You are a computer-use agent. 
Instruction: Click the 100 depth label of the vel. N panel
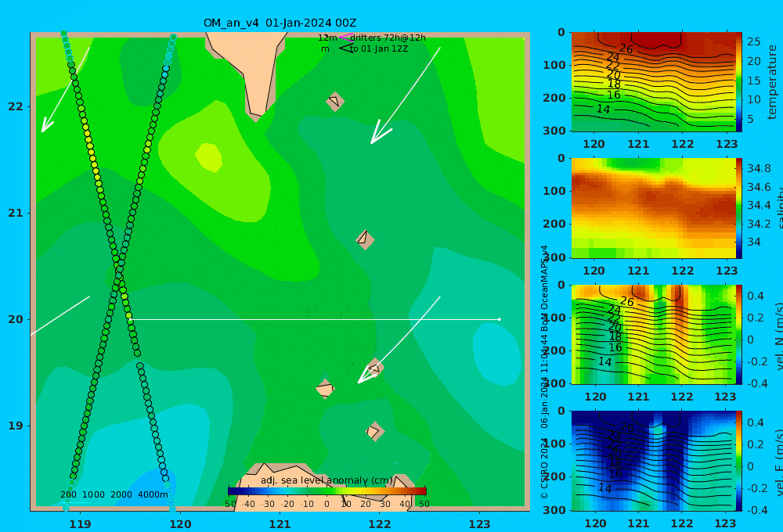tap(554, 318)
